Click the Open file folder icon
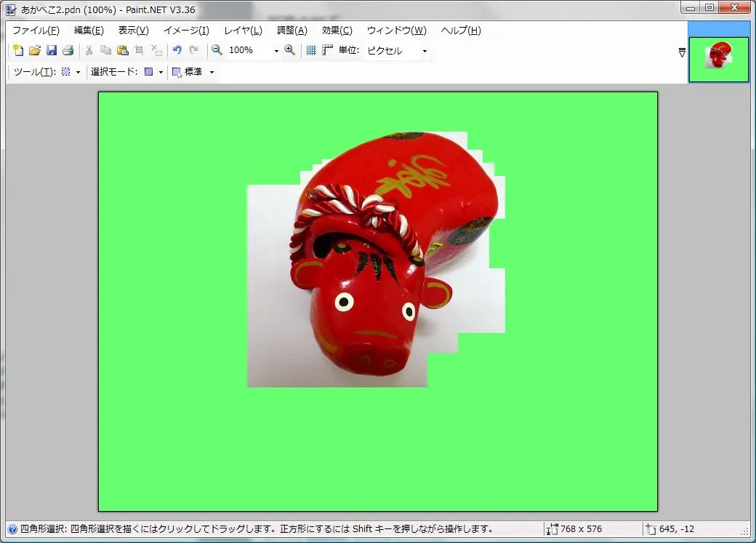 [x=35, y=50]
